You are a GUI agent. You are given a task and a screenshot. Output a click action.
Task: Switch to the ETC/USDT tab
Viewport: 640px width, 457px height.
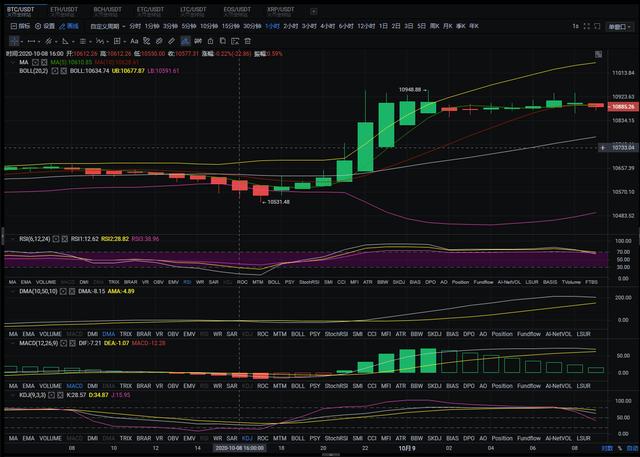(x=150, y=11)
